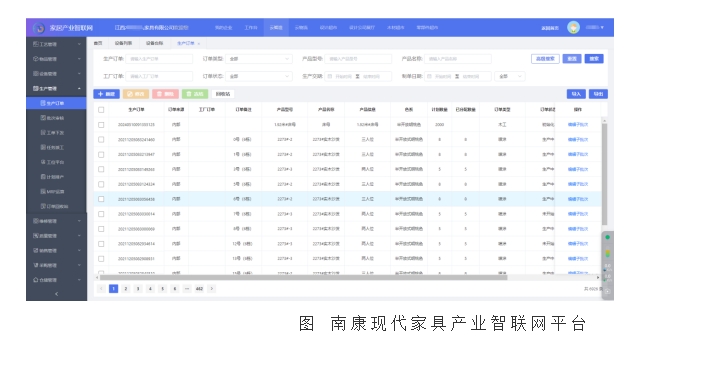Open the 全部 dropdown beside 制单日期

pos(510,76)
